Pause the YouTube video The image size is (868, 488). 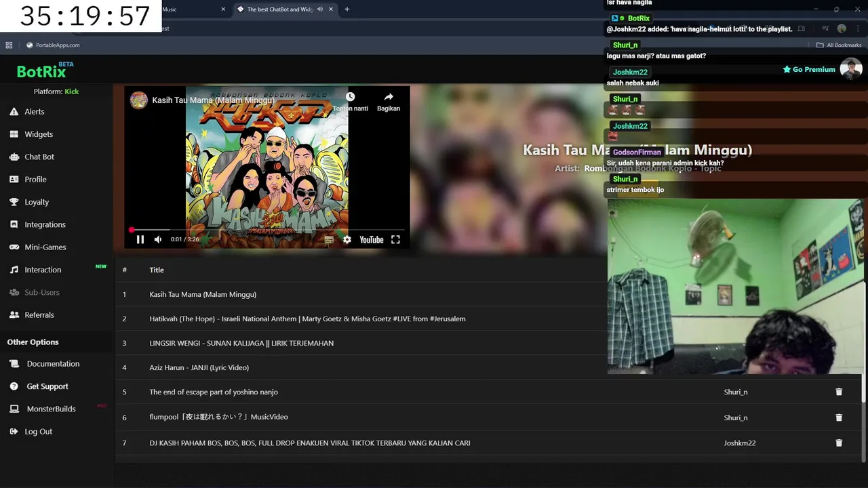(x=140, y=239)
